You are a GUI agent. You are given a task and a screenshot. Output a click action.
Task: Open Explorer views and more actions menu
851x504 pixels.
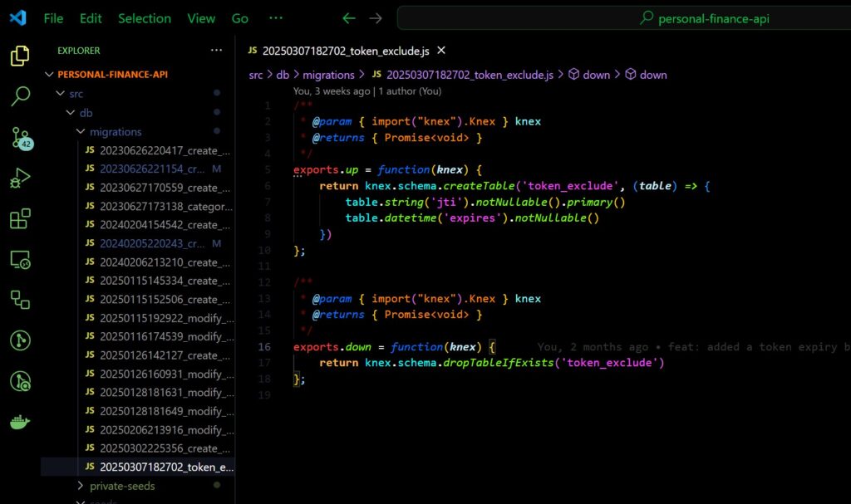click(217, 51)
